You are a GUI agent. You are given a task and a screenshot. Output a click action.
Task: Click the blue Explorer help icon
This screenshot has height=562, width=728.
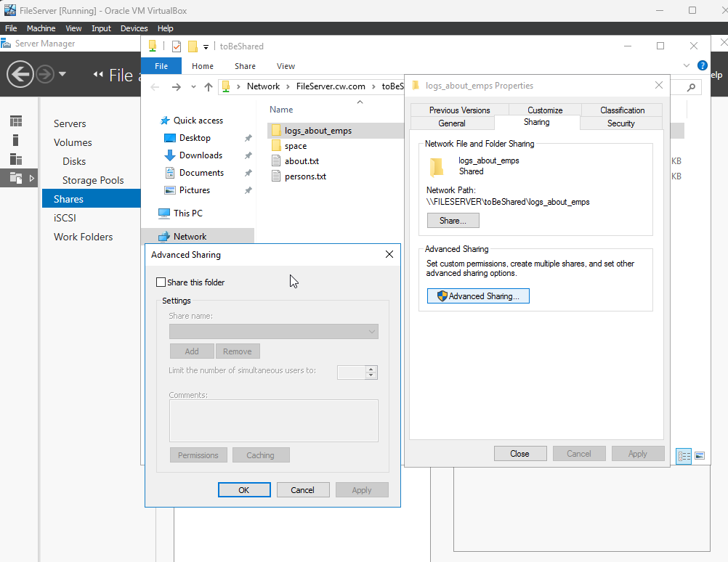point(703,65)
